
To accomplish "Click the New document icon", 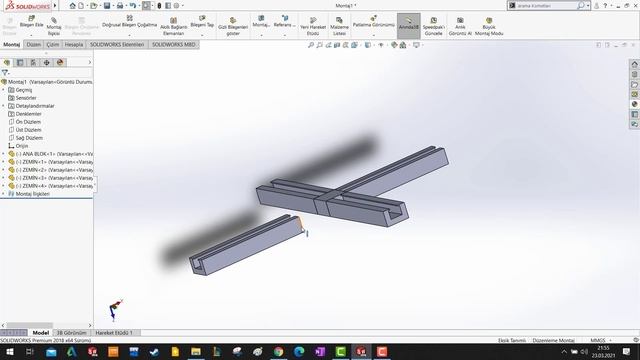I will click(81, 6).
